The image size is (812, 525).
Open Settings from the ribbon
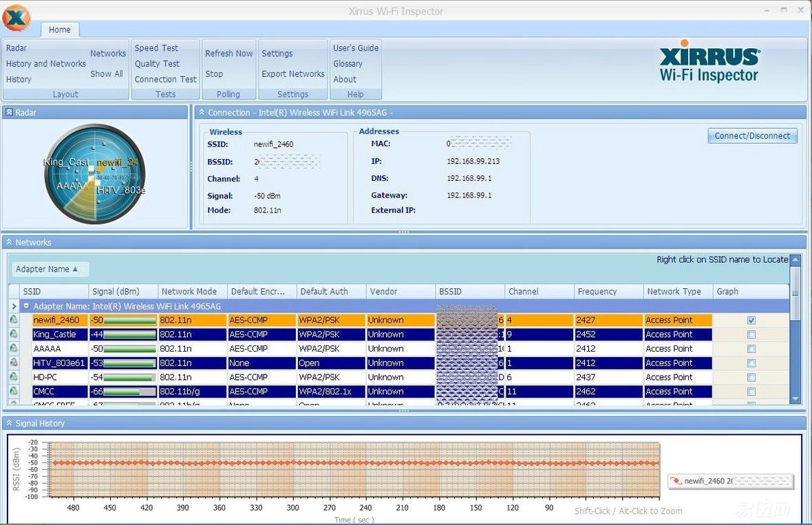[277, 54]
